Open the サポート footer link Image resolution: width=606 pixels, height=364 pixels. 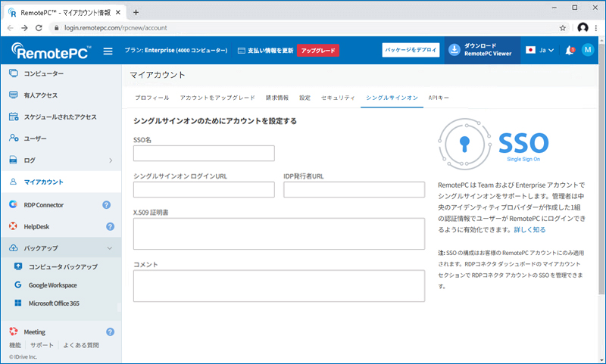click(x=42, y=345)
